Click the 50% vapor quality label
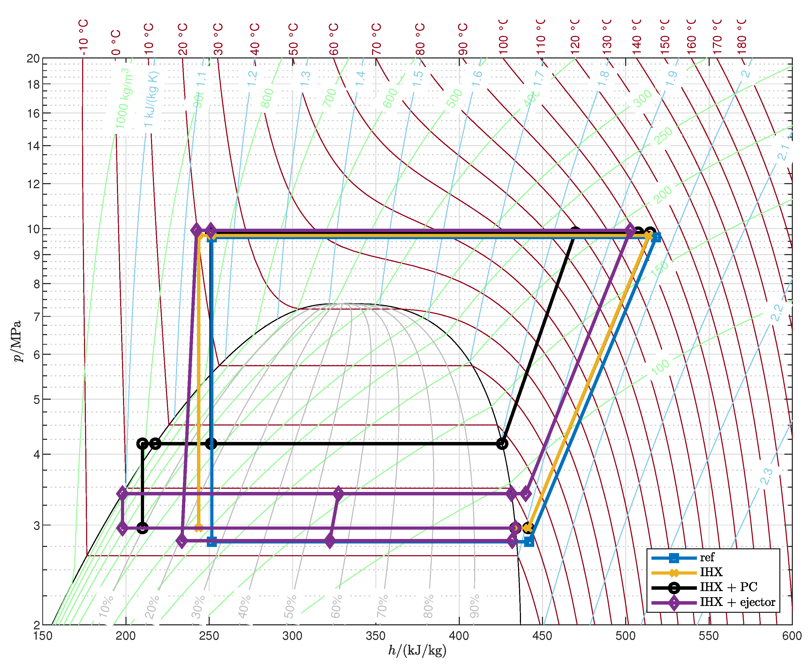 (290, 607)
